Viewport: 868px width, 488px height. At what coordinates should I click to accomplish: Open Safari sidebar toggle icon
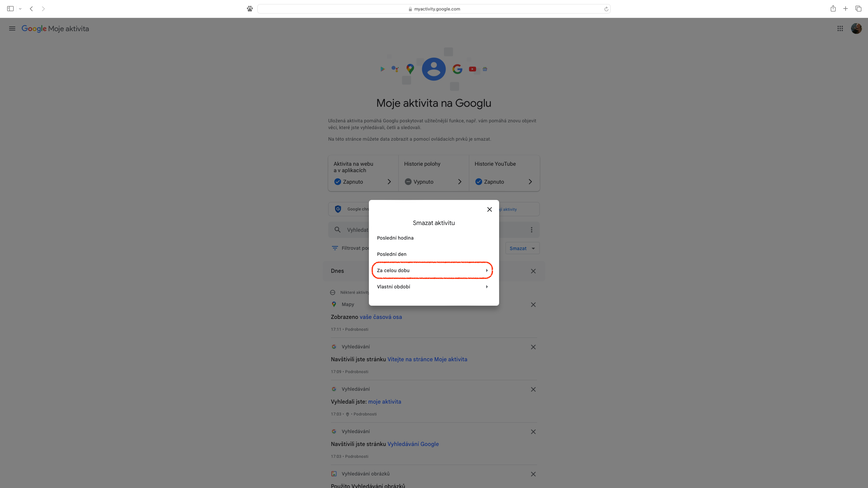tap(10, 9)
